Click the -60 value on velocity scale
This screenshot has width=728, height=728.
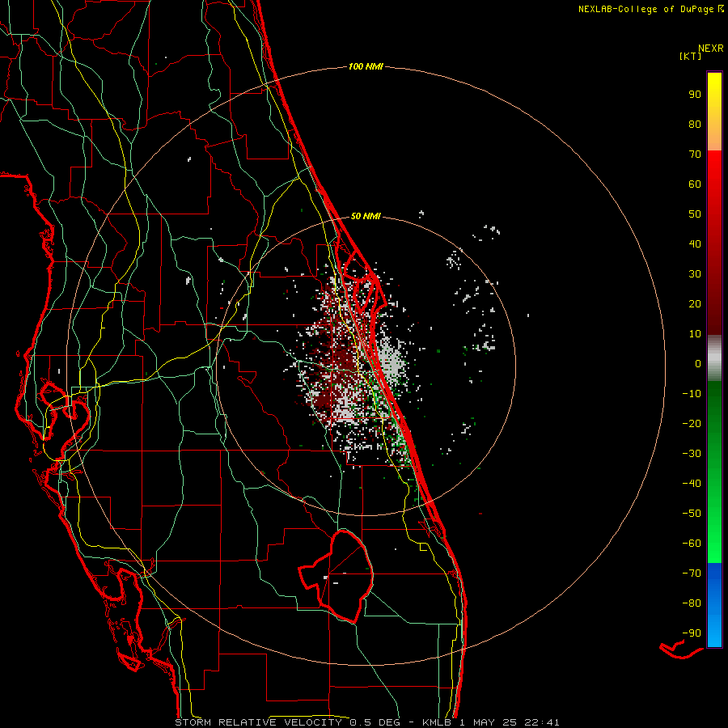pos(692,544)
